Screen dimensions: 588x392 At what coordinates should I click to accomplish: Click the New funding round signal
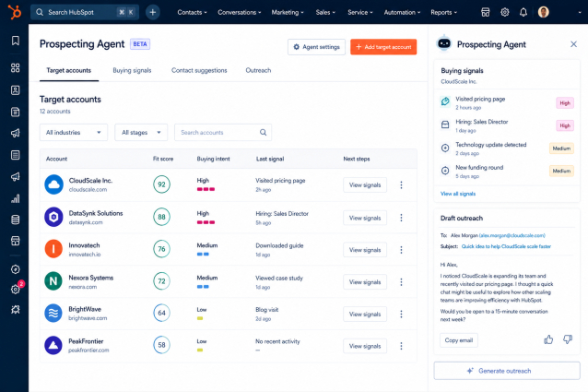[506, 171]
